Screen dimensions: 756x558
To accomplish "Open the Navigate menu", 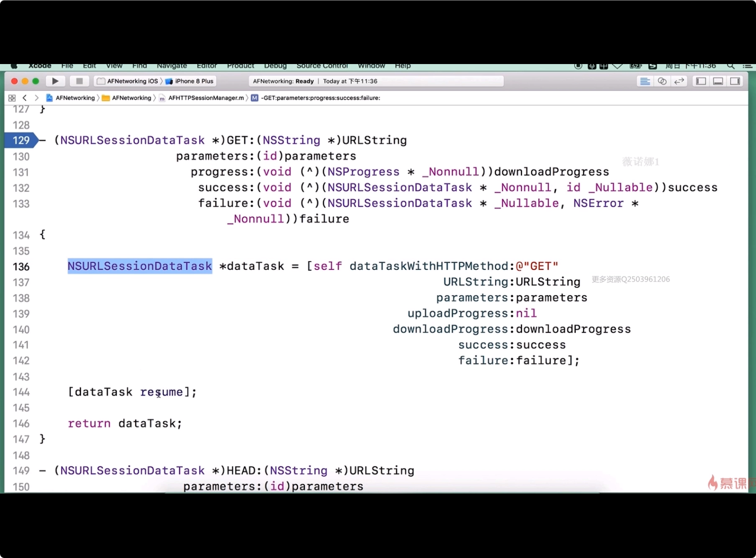I will point(172,66).
